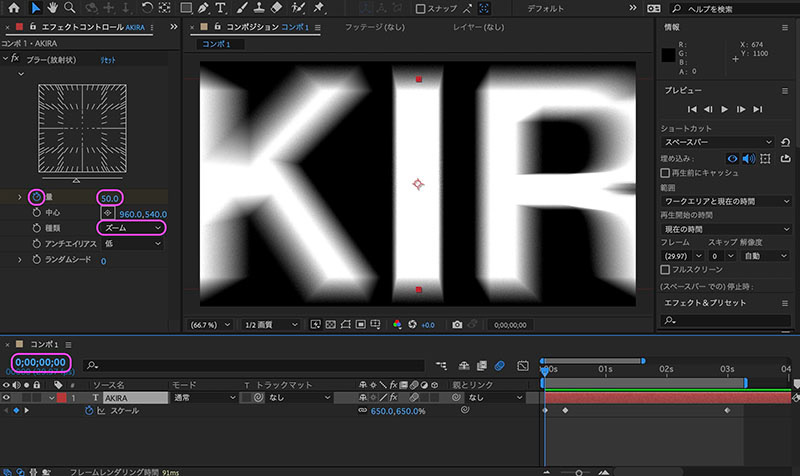This screenshot has width=800, height=476.
Task: Open the アンチエイリアス 低 dropdown
Action: 132,244
